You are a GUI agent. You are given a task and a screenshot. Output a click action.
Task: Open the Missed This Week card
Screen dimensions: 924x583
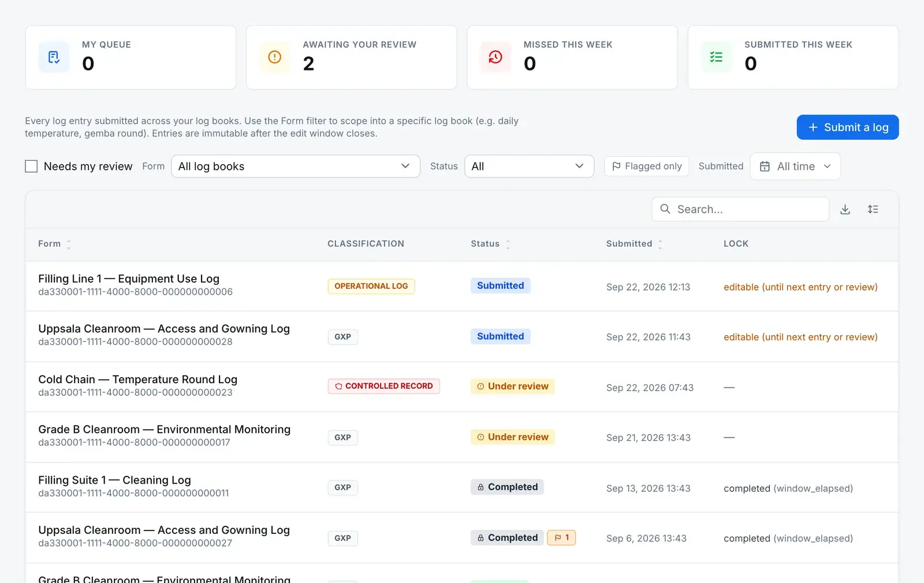(572, 57)
